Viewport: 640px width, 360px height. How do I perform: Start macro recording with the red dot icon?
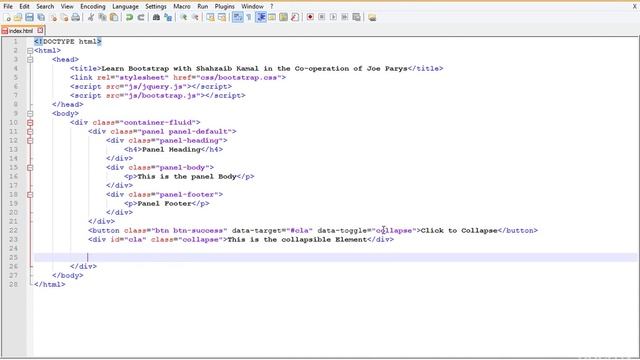tap(310, 17)
